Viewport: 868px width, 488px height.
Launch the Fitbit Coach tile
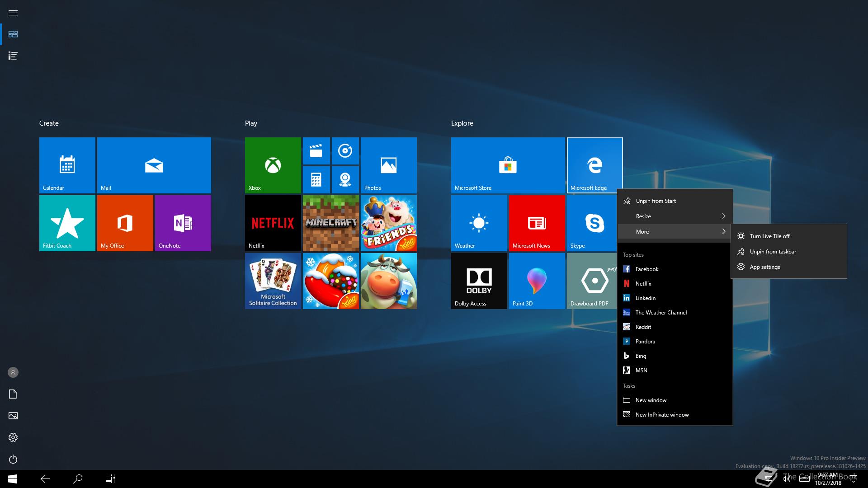pos(67,223)
